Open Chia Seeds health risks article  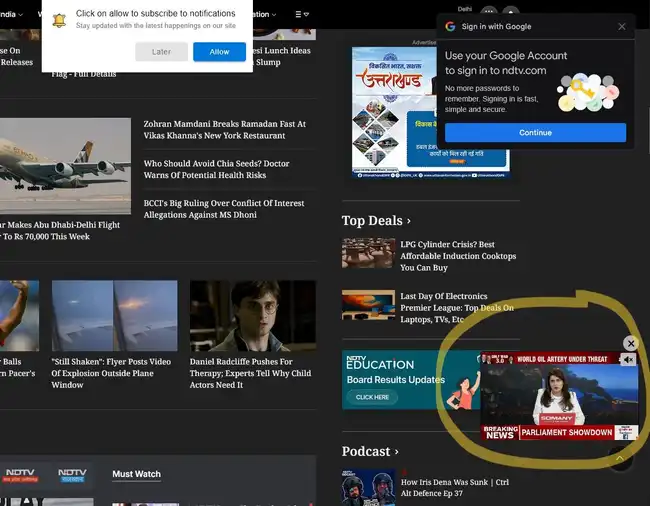tap(216, 169)
